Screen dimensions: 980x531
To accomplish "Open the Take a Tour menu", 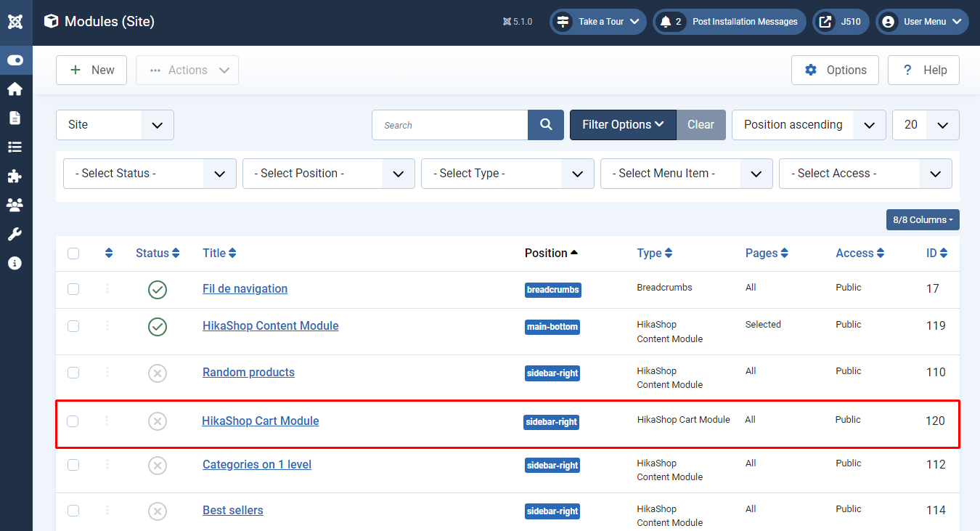I will click(598, 22).
